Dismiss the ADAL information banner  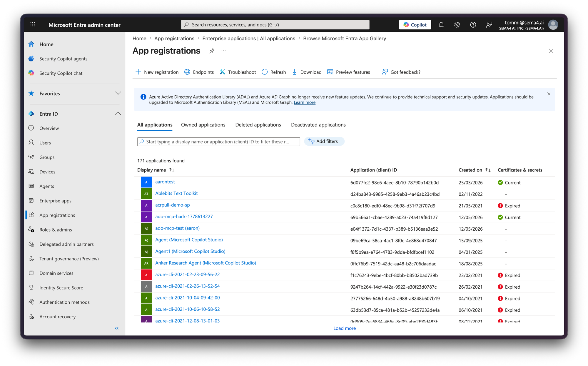click(x=549, y=94)
